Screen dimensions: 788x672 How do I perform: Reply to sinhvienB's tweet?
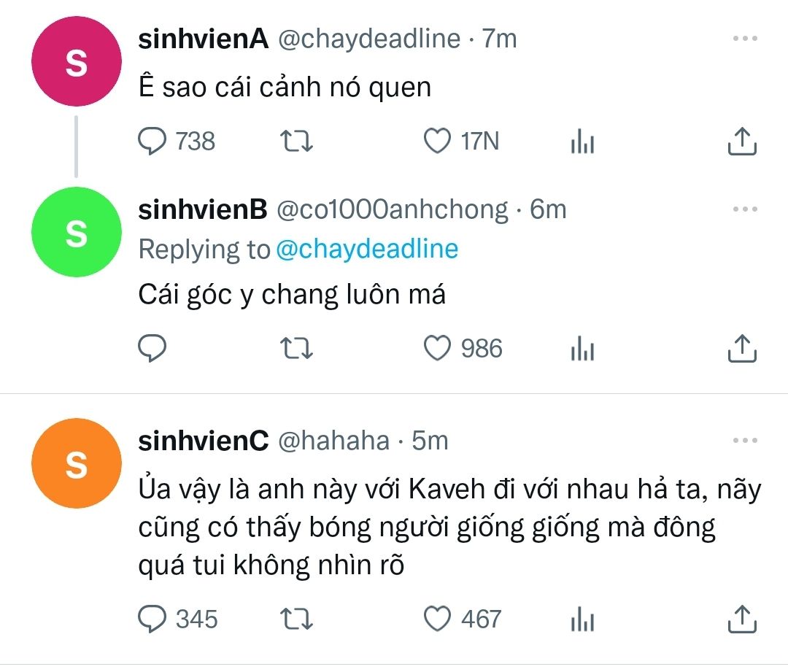pos(152,349)
